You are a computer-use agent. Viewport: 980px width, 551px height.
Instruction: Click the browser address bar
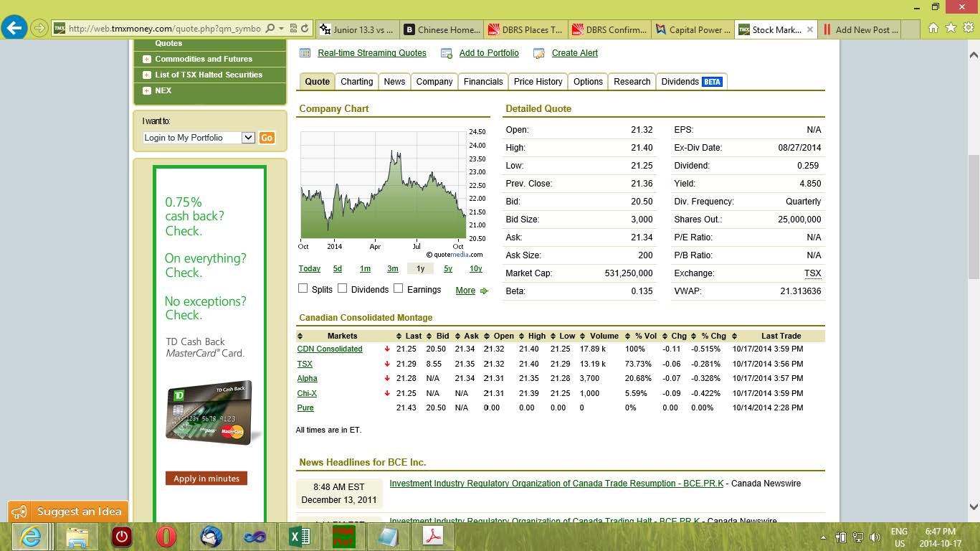tap(165, 29)
